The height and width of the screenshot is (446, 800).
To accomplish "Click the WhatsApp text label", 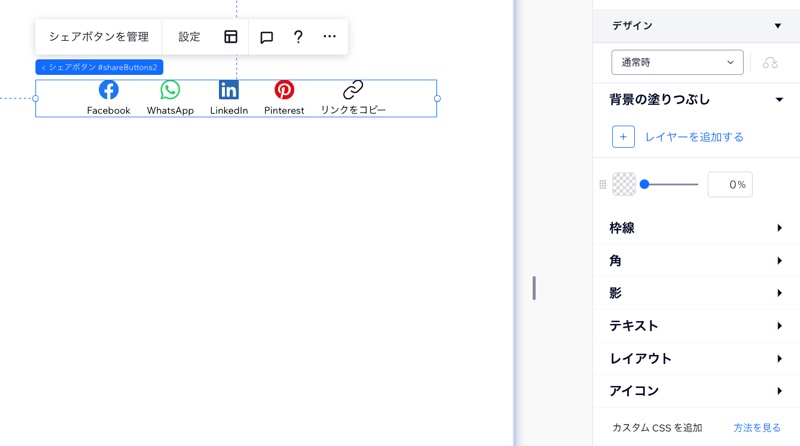I will (170, 110).
